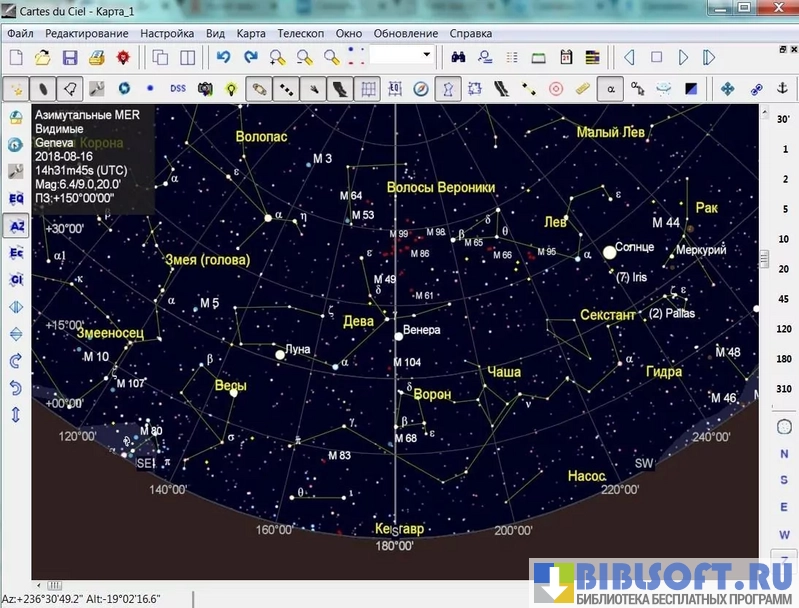Open the Настройка menu

(167, 33)
